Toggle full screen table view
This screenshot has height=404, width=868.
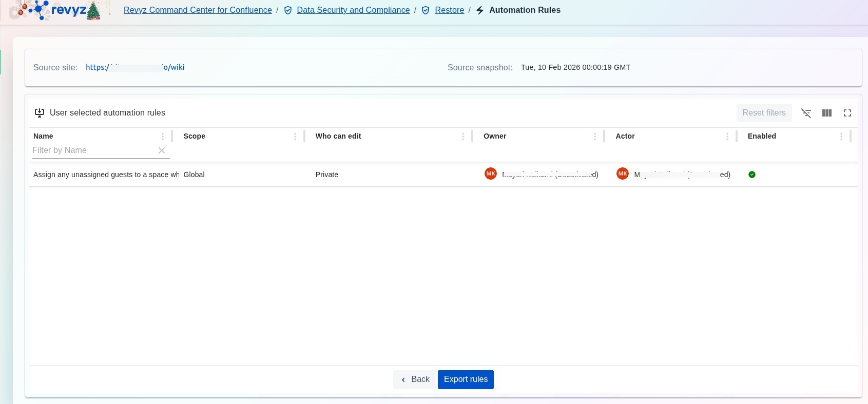coord(847,113)
